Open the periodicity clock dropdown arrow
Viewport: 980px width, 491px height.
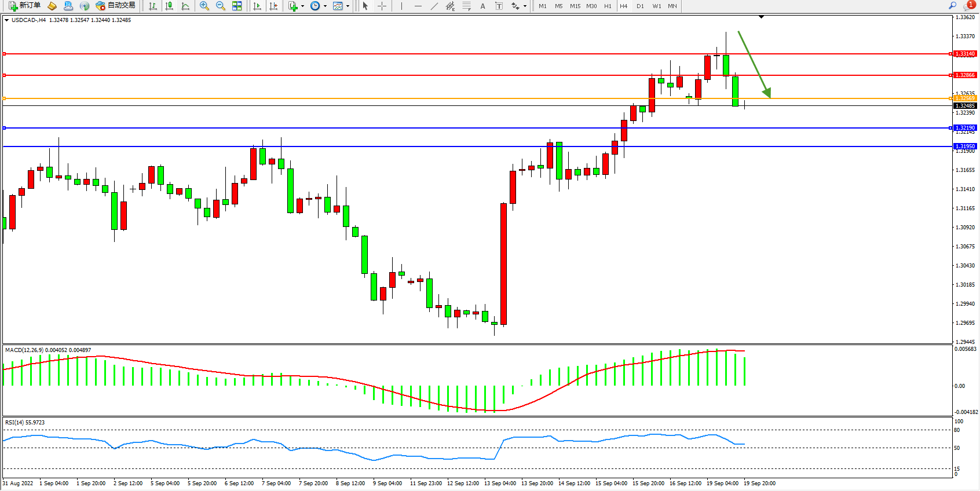pos(325,6)
